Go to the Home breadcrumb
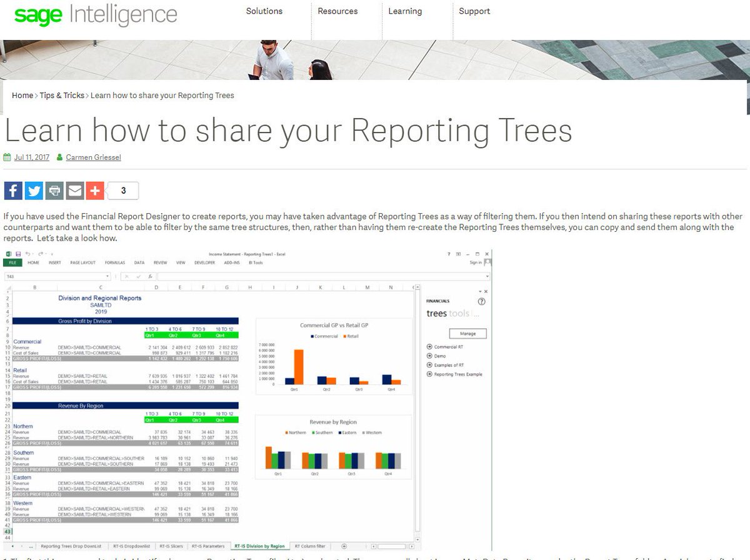 (22, 96)
